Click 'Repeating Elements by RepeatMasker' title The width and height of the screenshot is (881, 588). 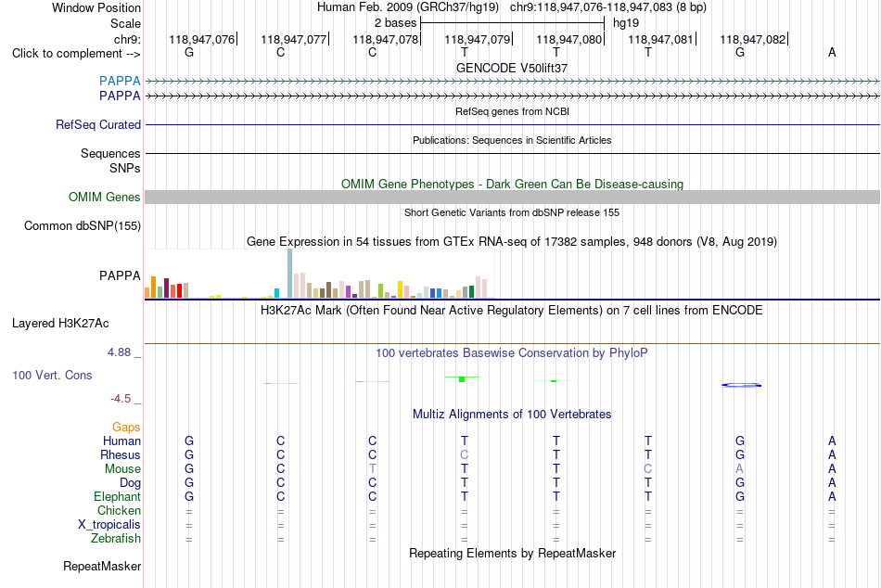(x=512, y=554)
